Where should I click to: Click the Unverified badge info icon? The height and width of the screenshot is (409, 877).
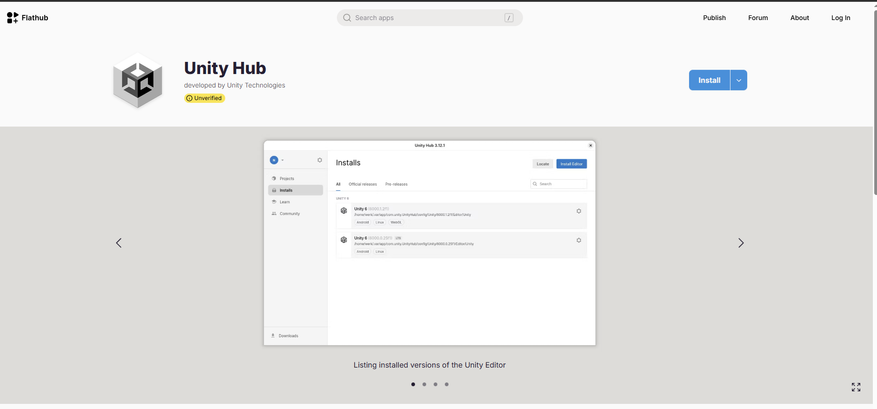[189, 98]
